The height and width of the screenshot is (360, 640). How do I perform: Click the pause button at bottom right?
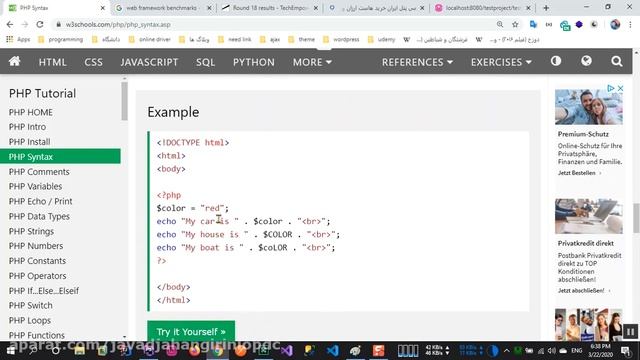(630, 332)
